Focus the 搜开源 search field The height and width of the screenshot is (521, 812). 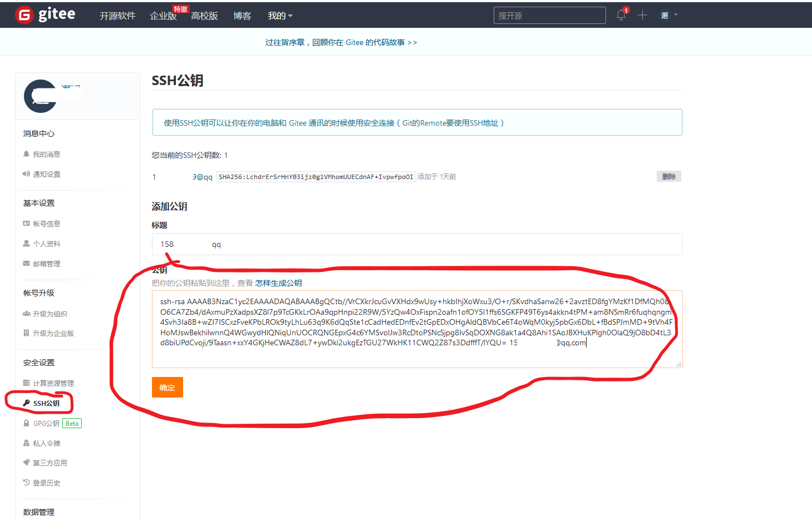549,16
